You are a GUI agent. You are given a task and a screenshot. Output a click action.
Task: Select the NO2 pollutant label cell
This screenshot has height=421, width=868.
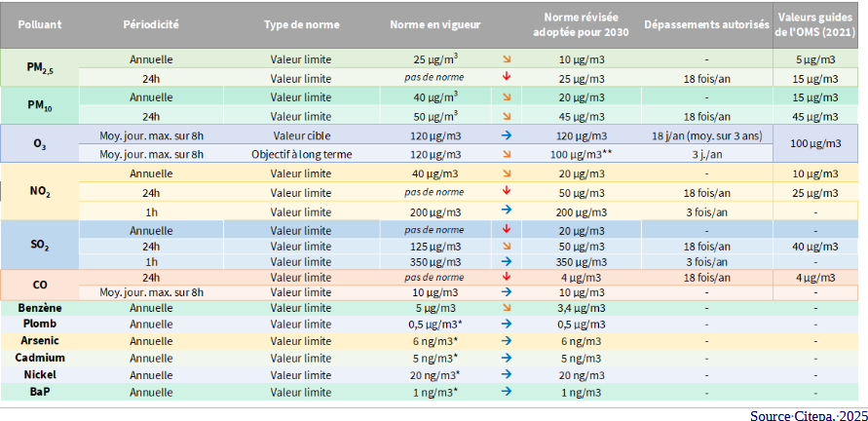pos(40,192)
